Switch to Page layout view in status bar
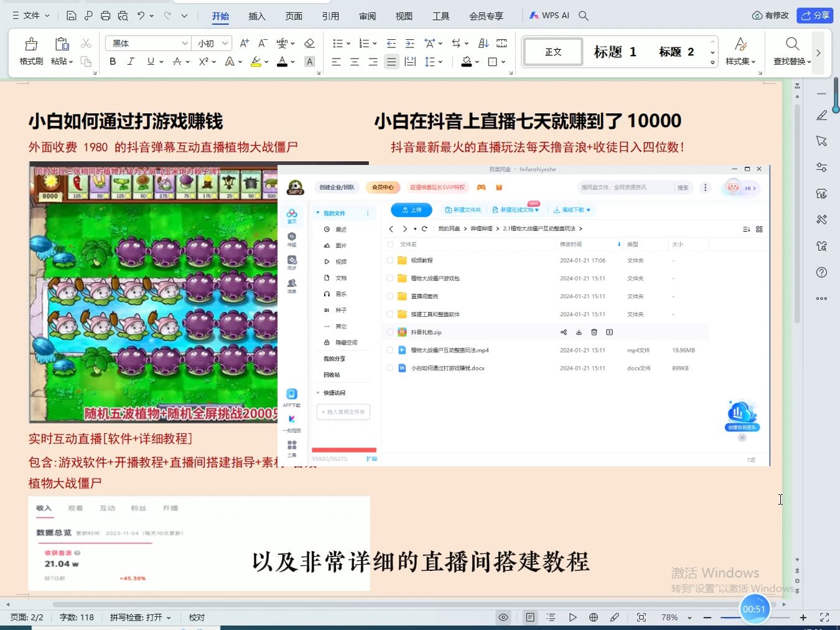Image resolution: width=840 pixels, height=630 pixels. [x=530, y=618]
